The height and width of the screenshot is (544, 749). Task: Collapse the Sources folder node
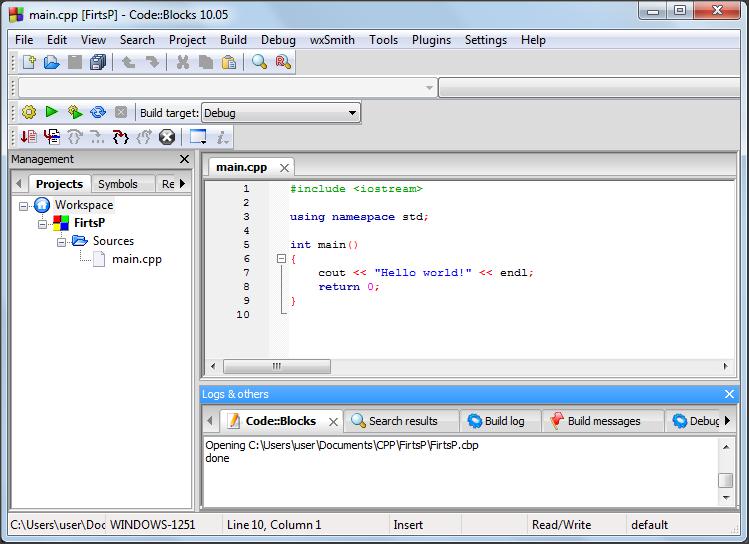[62, 242]
